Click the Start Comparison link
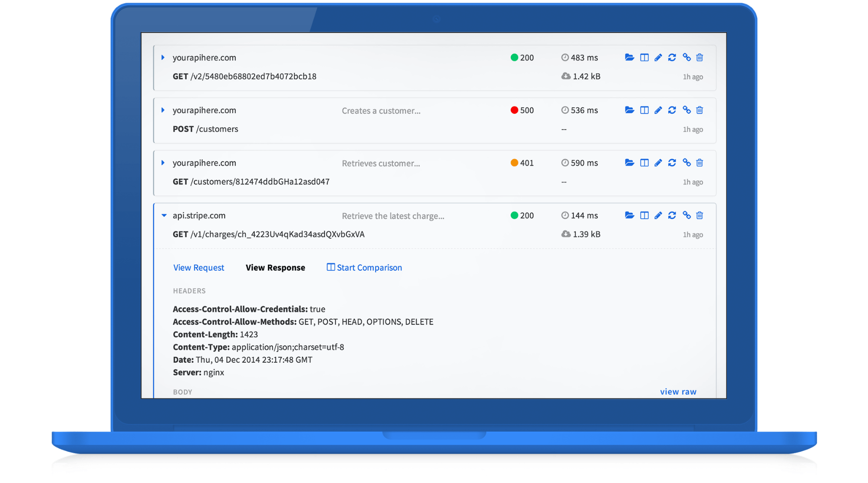The image size is (868, 483). tap(369, 267)
